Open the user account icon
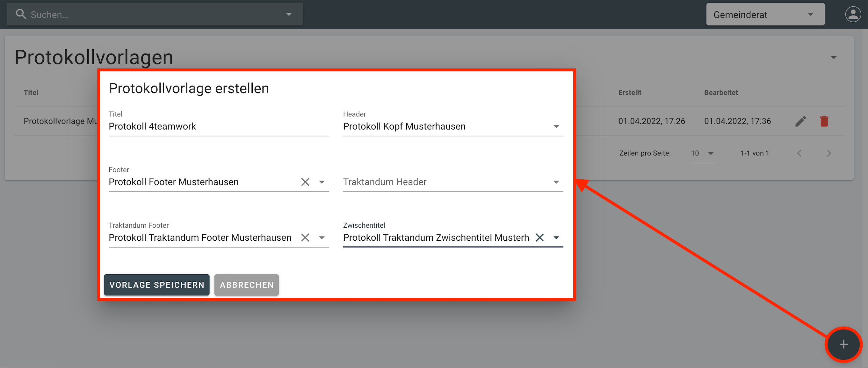 [x=852, y=14]
